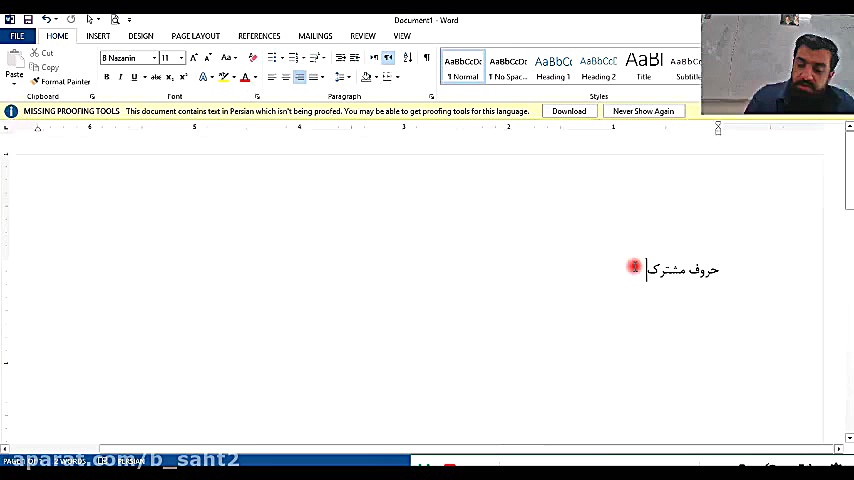Switch to the VIEW tab
Viewport: 854px width, 480px height.
coord(402,36)
